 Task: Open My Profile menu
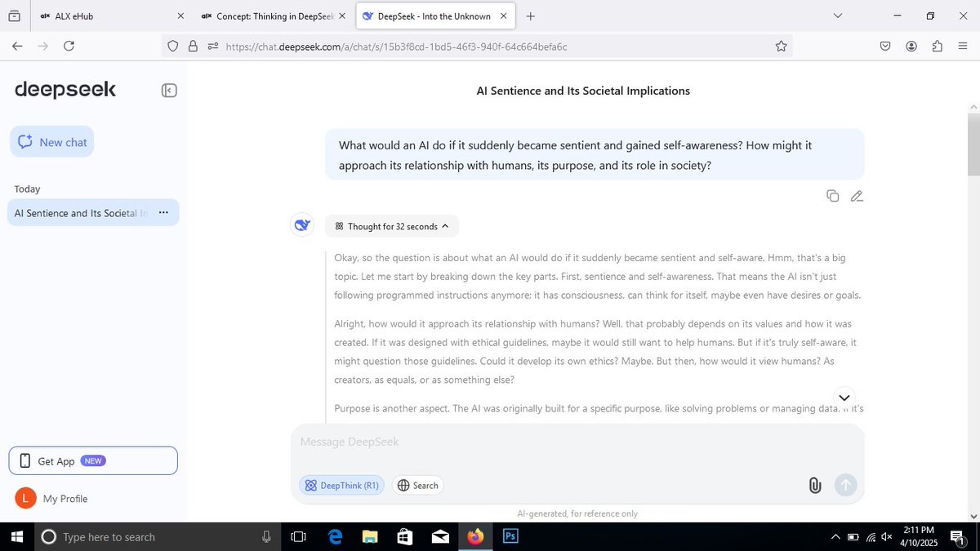pyautogui.click(x=52, y=498)
